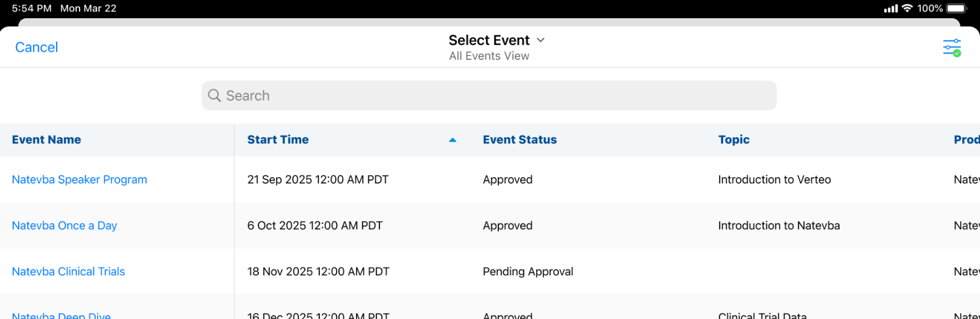Click the Introduction to Verteo topic cell
Screen dimensions: 980x319
pyautogui.click(x=774, y=180)
